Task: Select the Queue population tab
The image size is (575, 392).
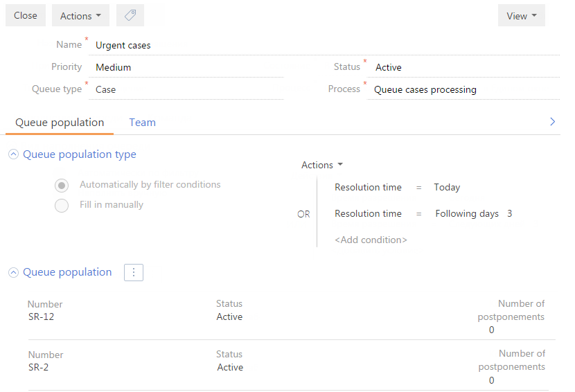Action: coord(60,122)
